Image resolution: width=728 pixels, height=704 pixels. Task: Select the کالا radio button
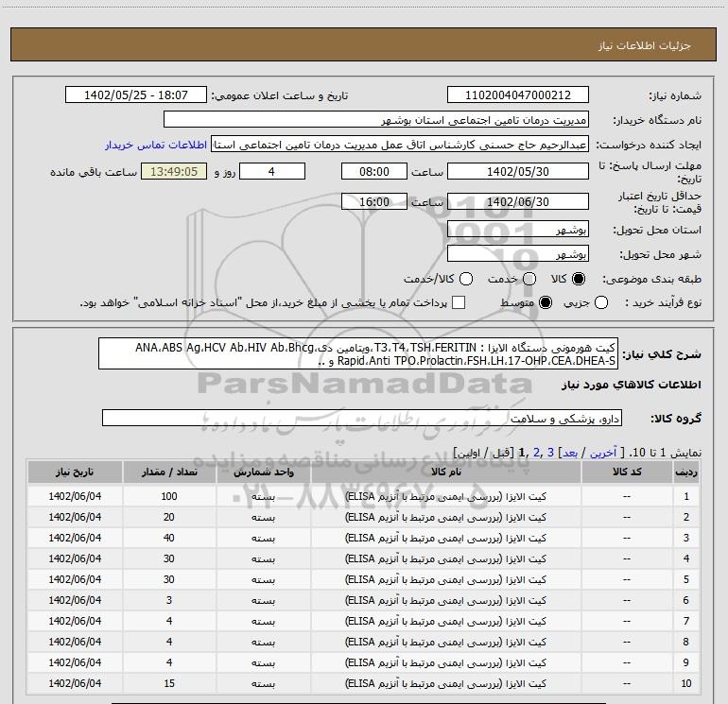[579, 279]
